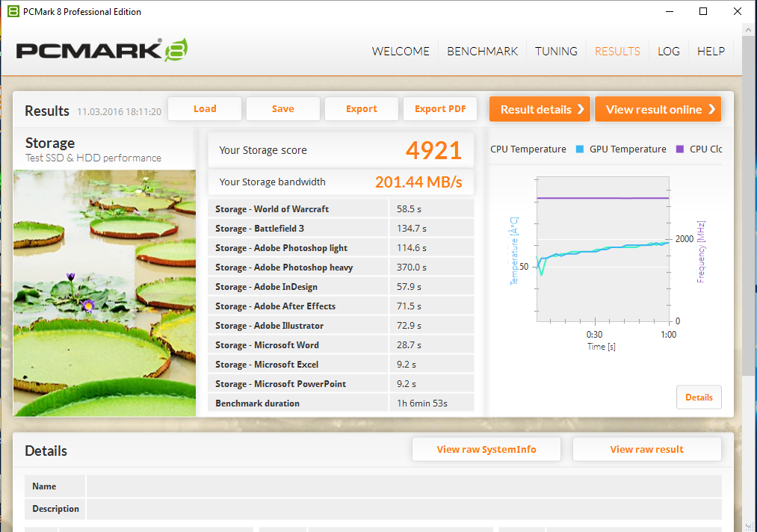Screen dimensions: 757x532
Task: Click into the Name field
Action: tap(404, 486)
